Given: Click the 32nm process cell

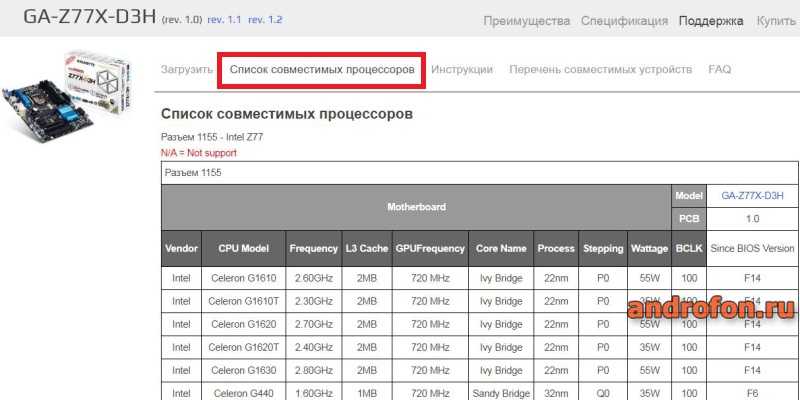Looking at the screenshot, I should [x=556, y=393].
